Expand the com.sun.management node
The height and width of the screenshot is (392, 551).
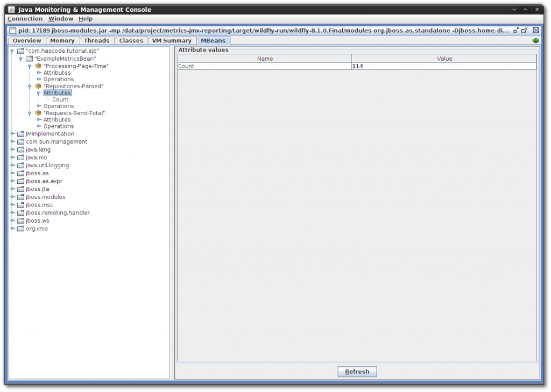coord(12,141)
